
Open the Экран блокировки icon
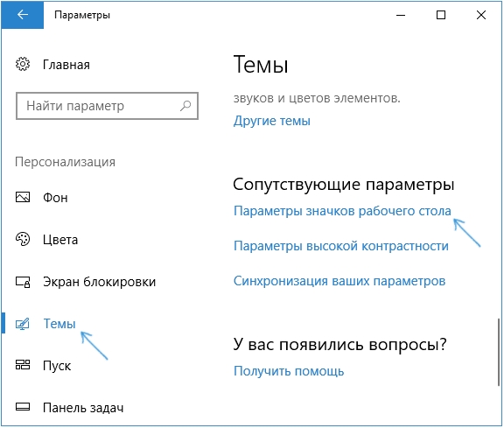[23, 282]
